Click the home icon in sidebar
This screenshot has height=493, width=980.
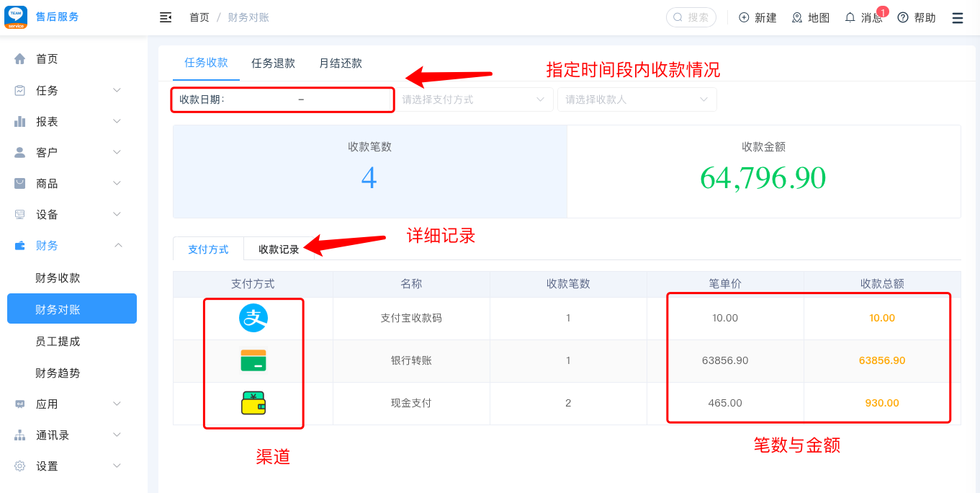coord(20,59)
